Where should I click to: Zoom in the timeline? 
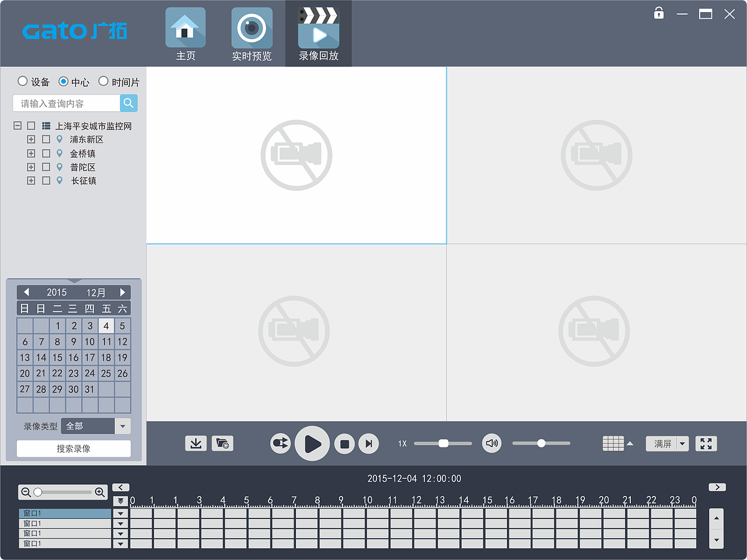point(100,492)
